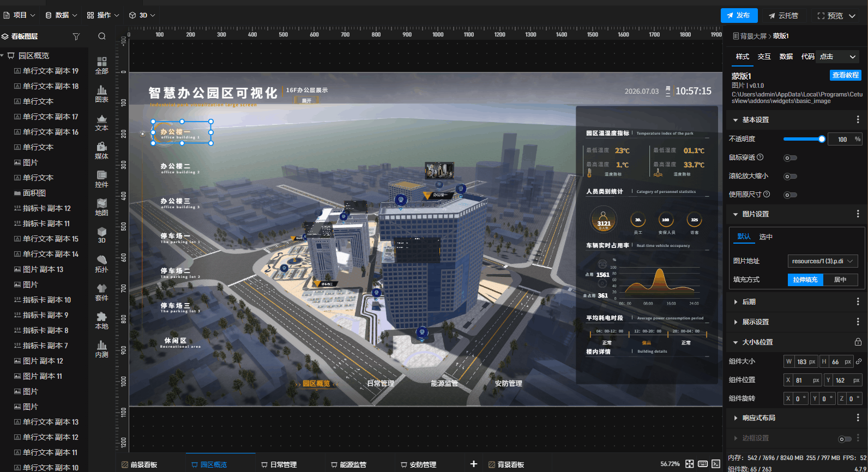Click the layer search magnifier icon

pyautogui.click(x=102, y=37)
